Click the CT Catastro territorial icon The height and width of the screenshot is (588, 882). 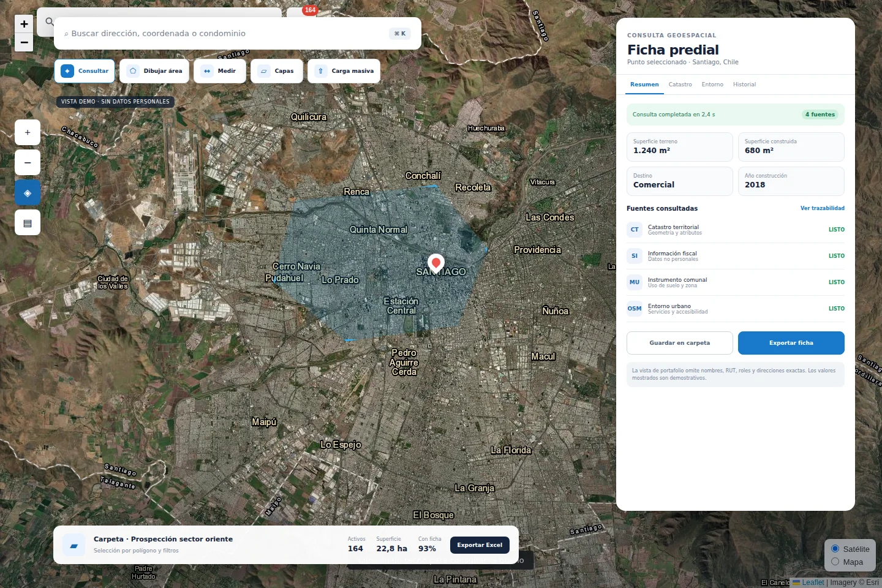(x=635, y=230)
